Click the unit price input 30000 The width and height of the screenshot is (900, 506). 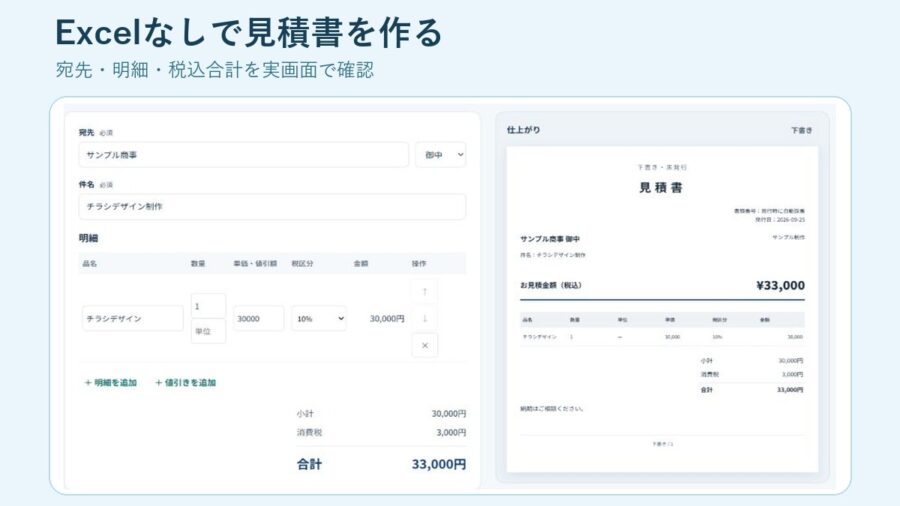[x=258, y=318]
